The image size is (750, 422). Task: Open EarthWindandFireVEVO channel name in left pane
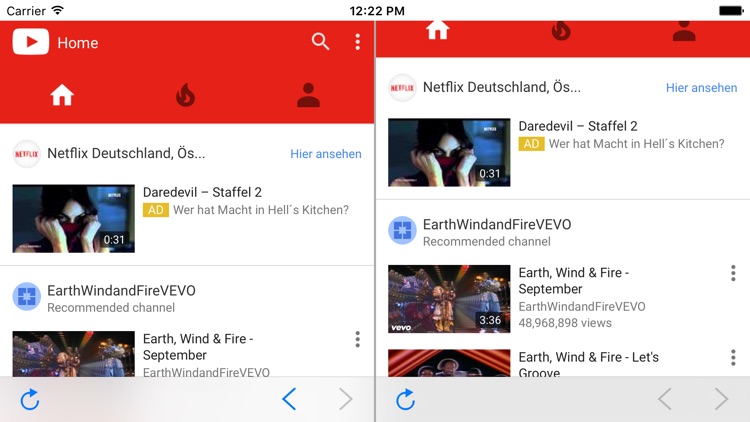121,291
